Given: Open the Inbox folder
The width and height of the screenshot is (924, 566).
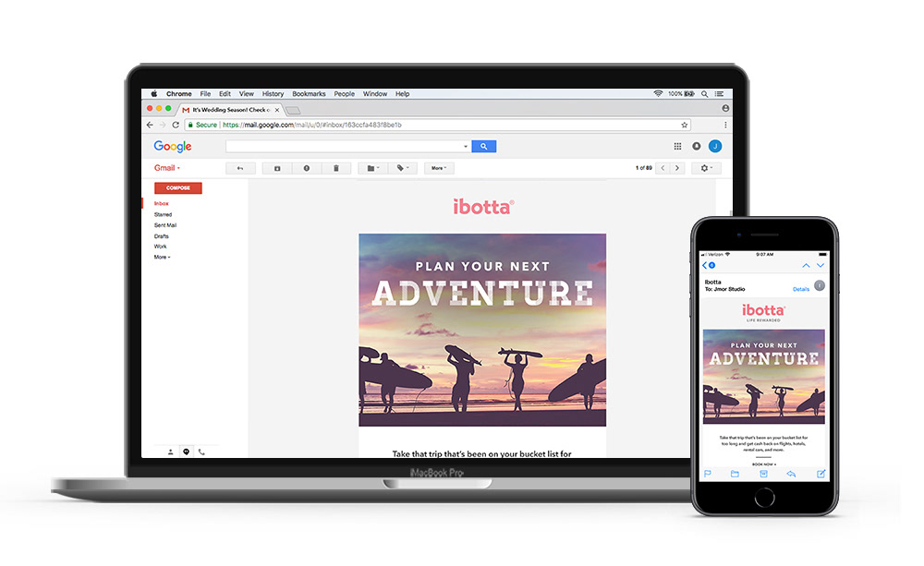Looking at the screenshot, I should pyautogui.click(x=162, y=204).
